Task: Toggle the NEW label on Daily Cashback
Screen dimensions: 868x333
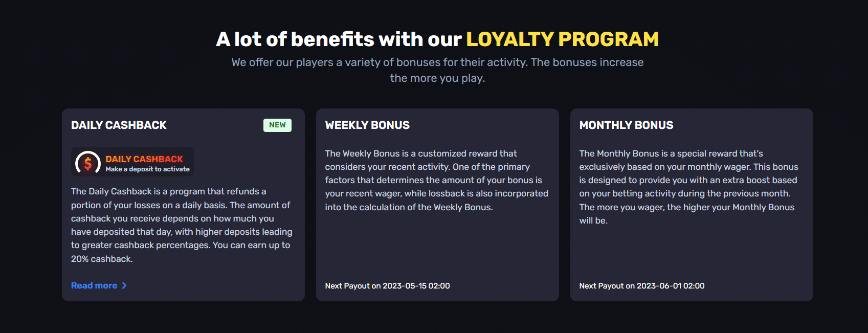Action: click(x=277, y=124)
